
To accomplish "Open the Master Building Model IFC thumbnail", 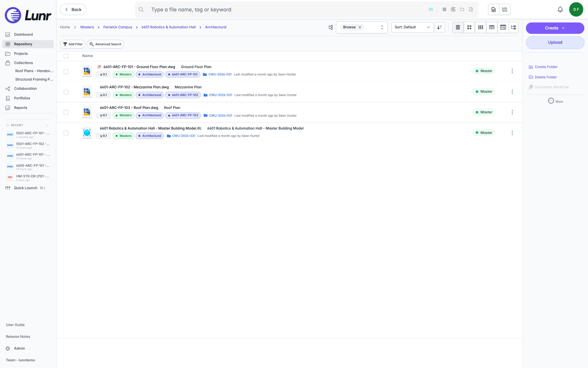I will coord(87,133).
